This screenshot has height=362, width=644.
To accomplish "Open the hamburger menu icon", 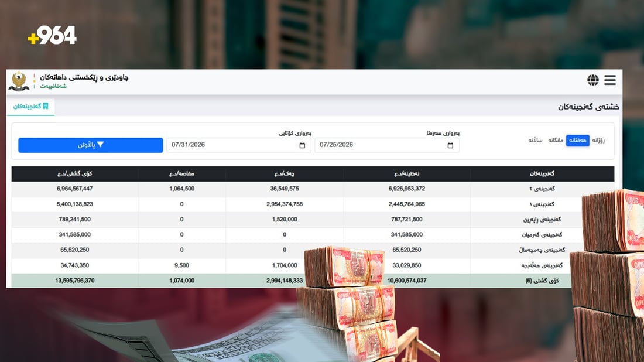I will 610,80.
